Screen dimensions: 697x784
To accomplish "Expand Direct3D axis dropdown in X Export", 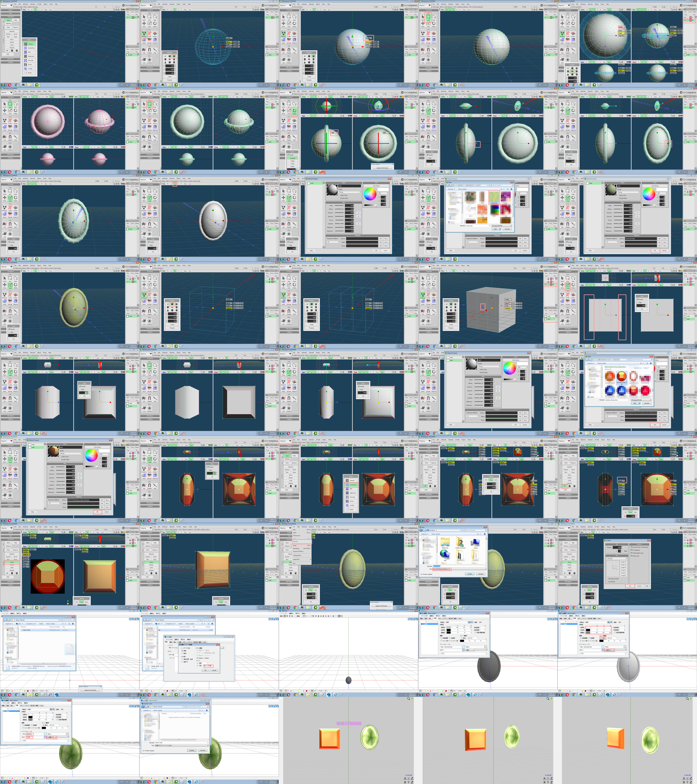I will pos(617,558).
